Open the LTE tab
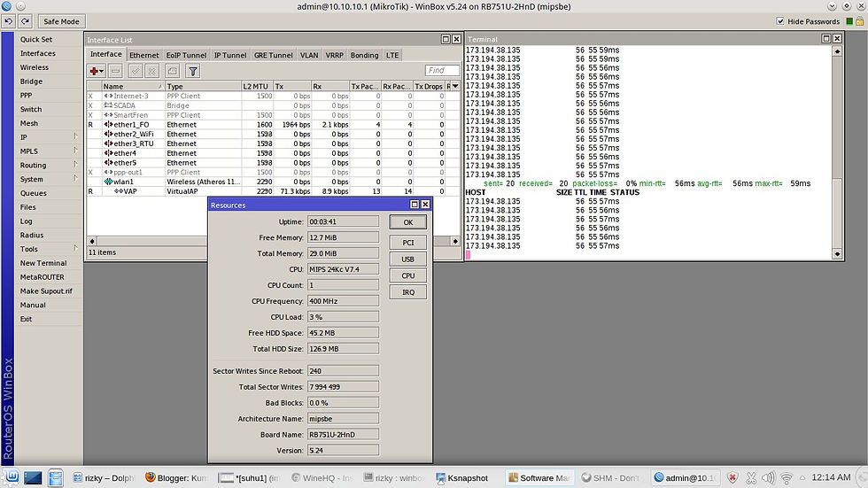This screenshot has height=488, width=868. pos(392,55)
